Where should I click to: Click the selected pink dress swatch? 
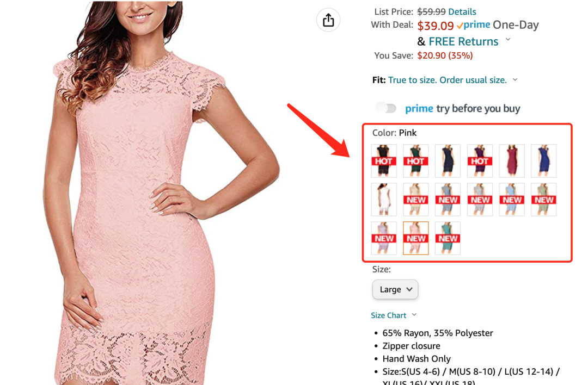(415, 238)
